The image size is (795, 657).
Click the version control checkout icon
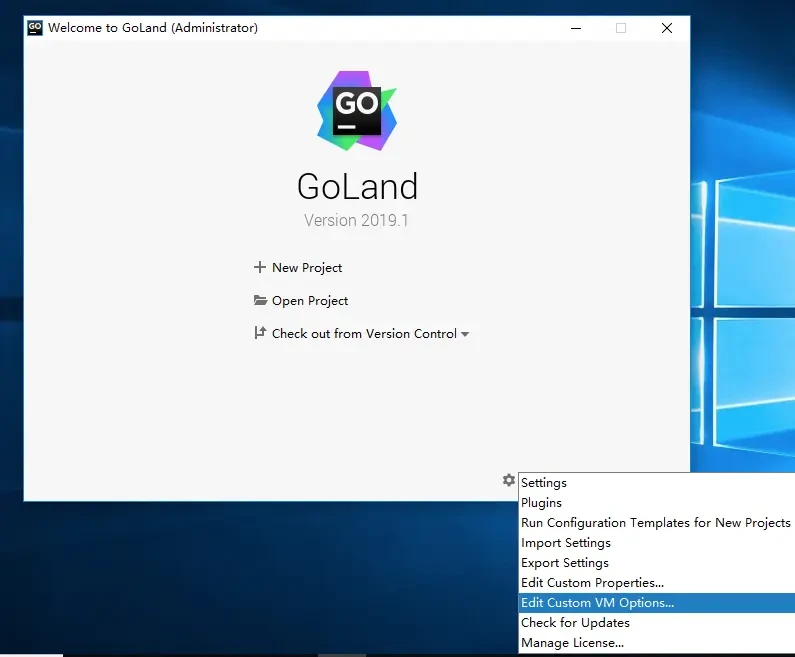coord(260,334)
